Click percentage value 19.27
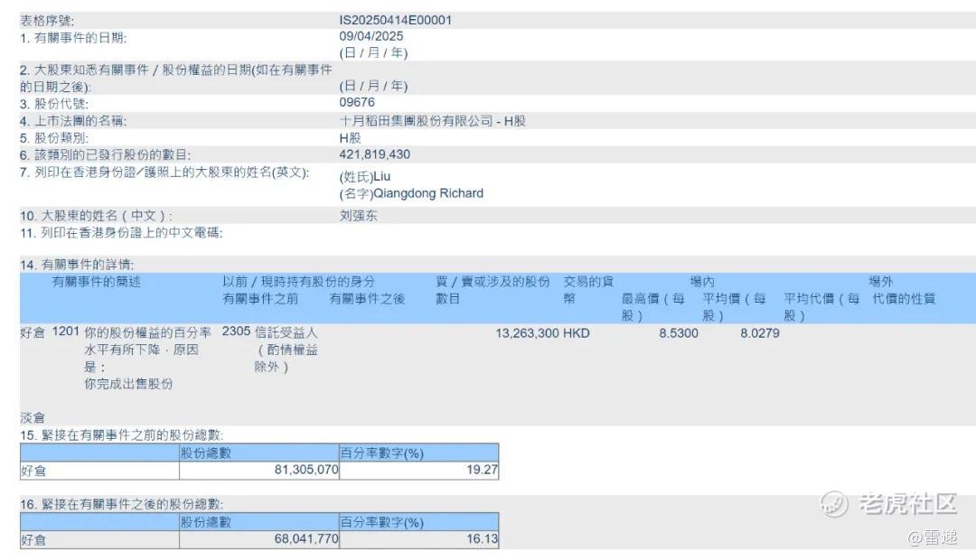This screenshot has width=976, height=560. 483,470
